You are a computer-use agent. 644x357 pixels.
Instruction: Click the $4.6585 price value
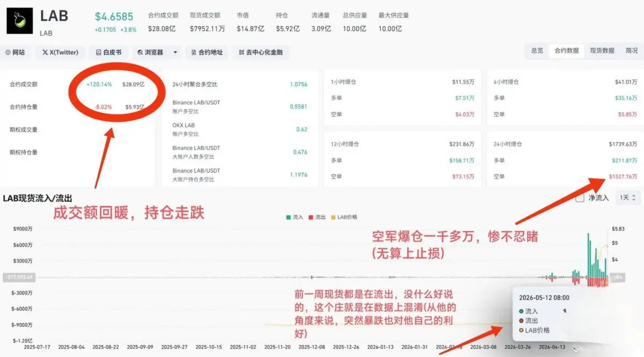(114, 17)
